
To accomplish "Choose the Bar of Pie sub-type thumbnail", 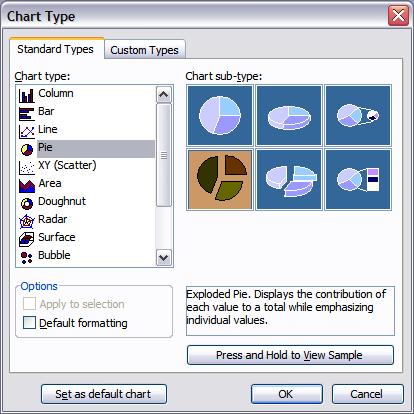I will pos(358,180).
